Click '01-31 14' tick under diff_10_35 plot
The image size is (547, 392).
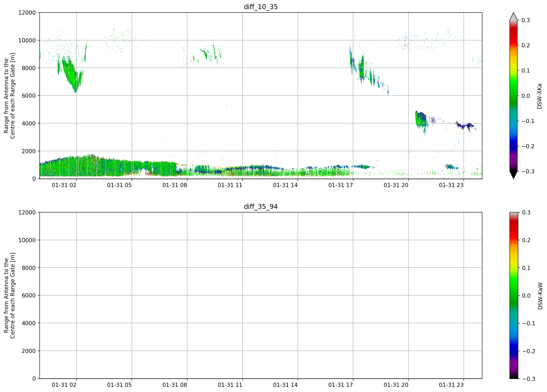pyautogui.click(x=285, y=185)
